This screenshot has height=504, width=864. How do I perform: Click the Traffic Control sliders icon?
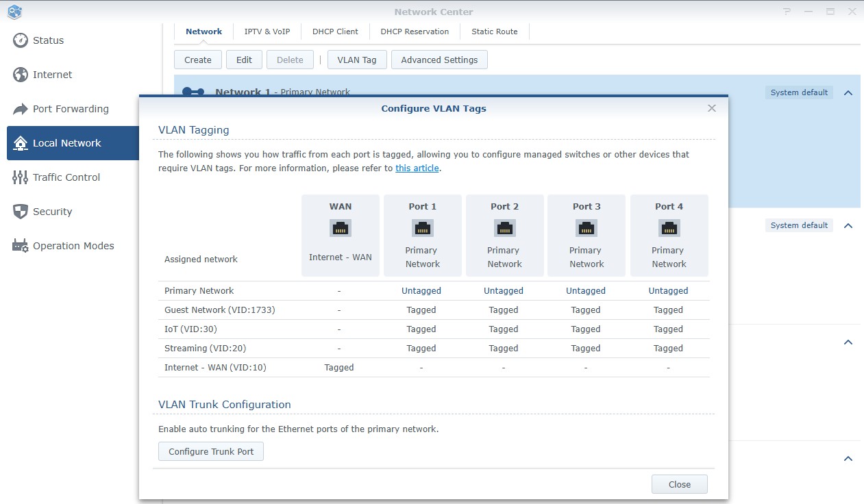pyautogui.click(x=21, y=177)
